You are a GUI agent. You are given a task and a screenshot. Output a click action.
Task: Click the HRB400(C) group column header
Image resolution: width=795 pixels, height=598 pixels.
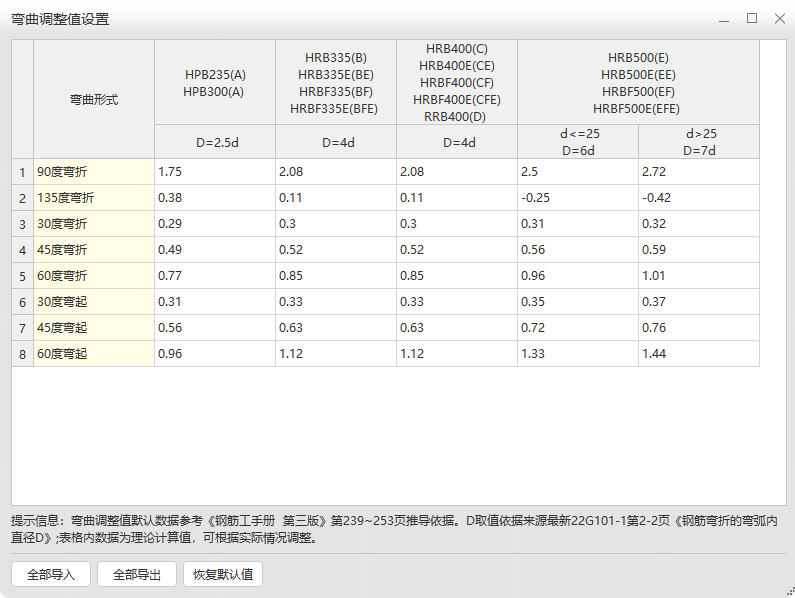(x=457, y=83)
